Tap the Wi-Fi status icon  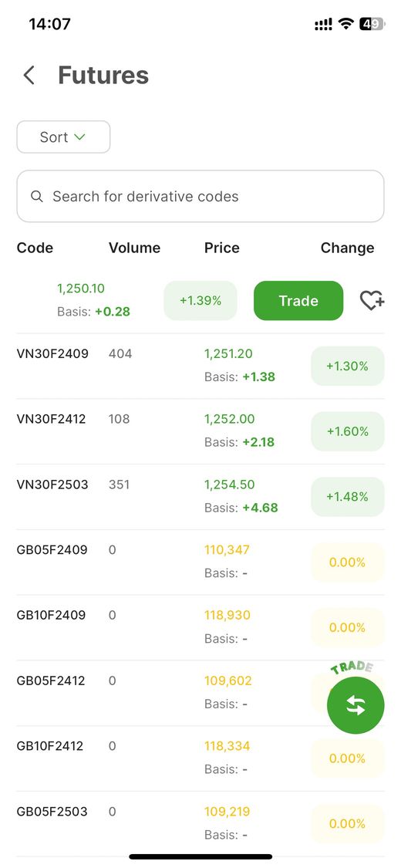(x=346, y=24)
